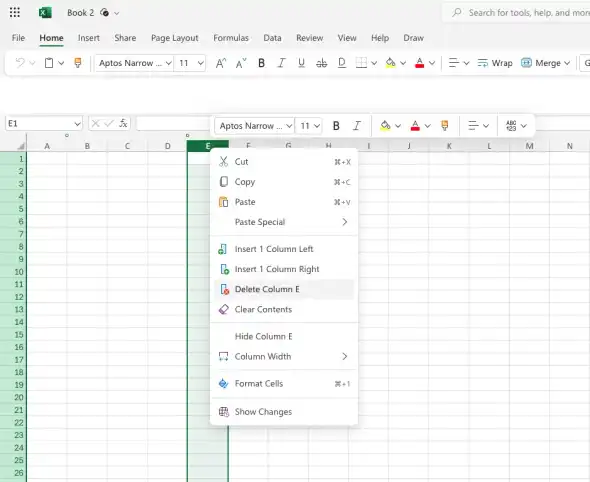Open mini toolbar number format ABC123 icon
590x482 pixels.
[511, 126]
